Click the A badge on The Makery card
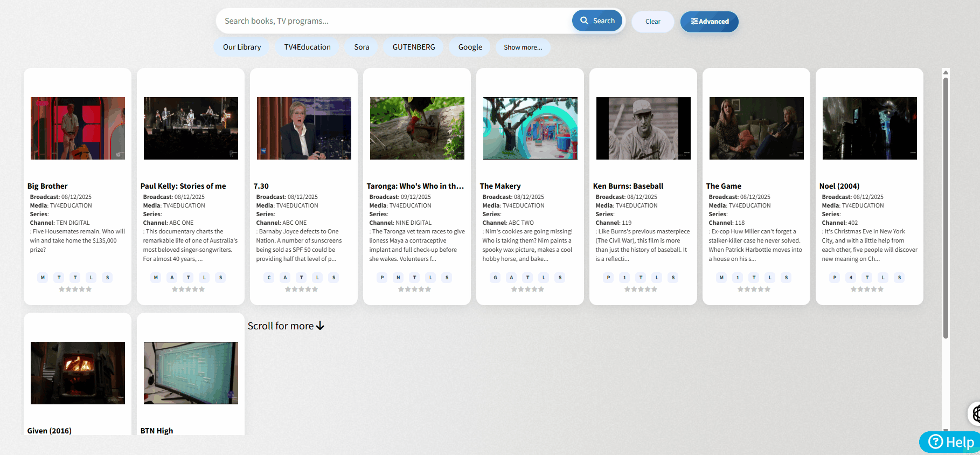Screen dimensions: 980x455 pyautogui.click(x=511, y=278)
